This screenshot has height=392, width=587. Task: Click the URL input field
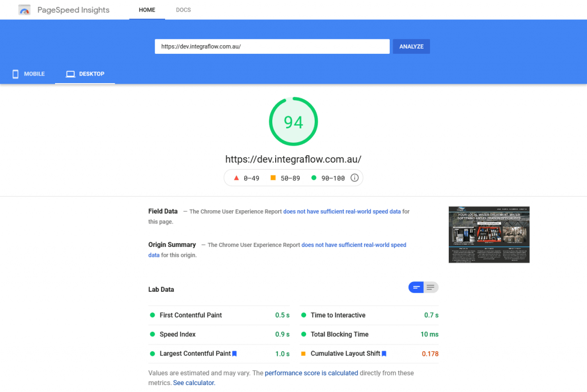click(272, 46)
